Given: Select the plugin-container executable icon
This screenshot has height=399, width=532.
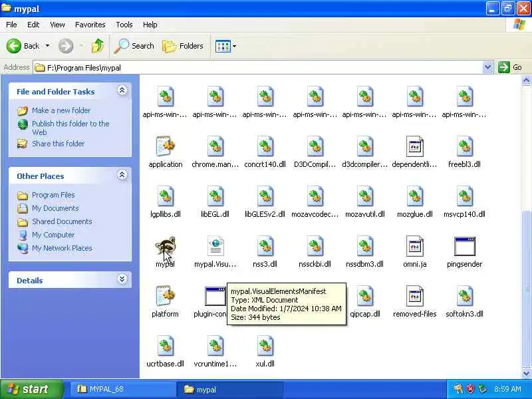Looking at the screenshot, I should [215, 296].
